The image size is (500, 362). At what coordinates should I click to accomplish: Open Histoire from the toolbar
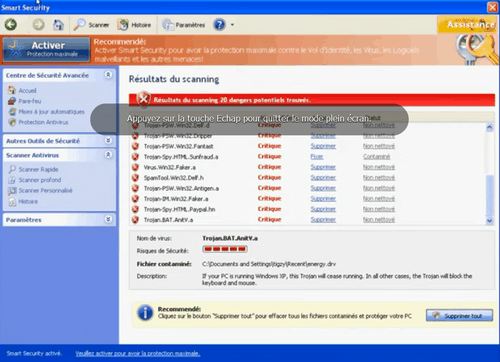point(134,25)
